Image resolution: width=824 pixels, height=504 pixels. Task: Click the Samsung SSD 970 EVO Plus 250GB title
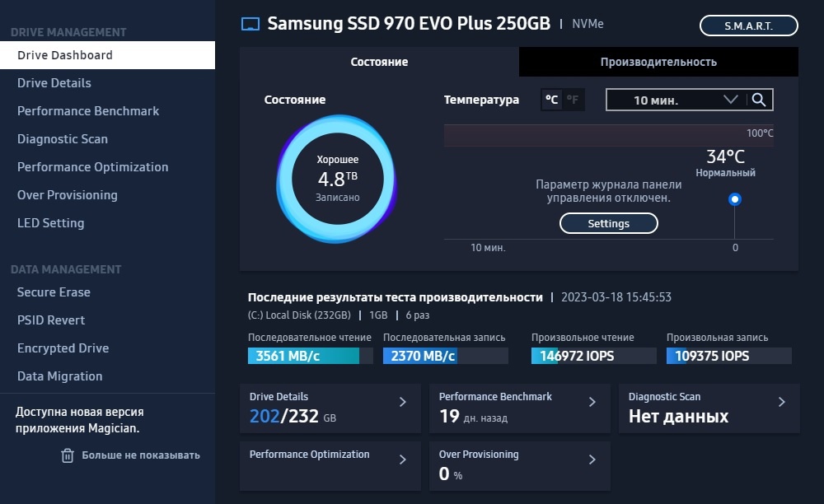(x=409, y=24)
